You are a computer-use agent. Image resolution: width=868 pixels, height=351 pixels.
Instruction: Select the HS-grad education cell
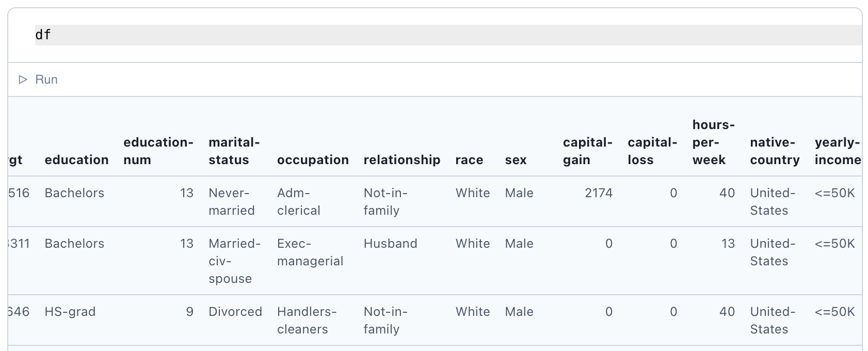tap(70, 312)
